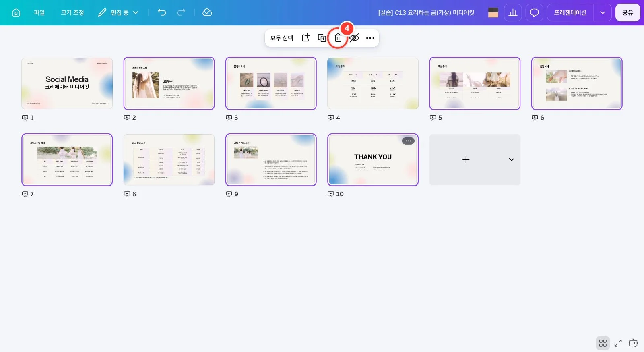Select slide 9 thumbnail
This screenshot has height=352, width=644.
tap(271, 159)
